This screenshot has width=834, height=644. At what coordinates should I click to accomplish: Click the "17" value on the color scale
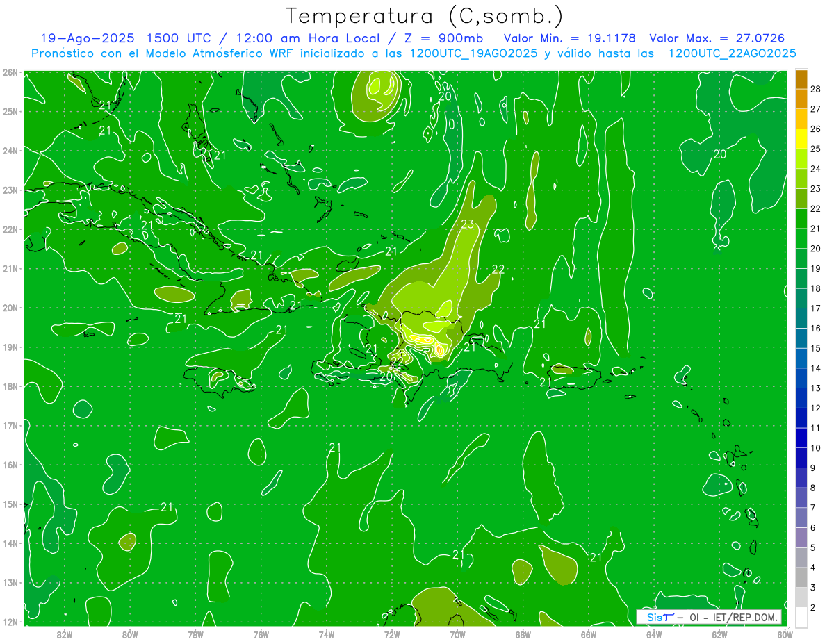pos(815,308)
